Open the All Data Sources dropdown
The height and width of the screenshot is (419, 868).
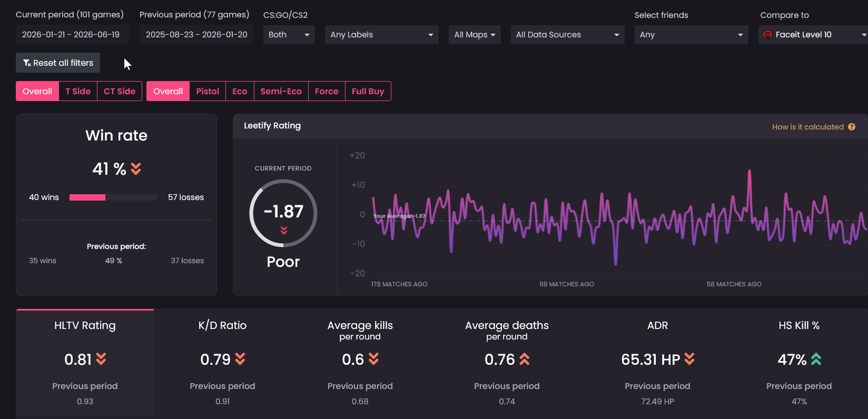(x=568, y=35)
